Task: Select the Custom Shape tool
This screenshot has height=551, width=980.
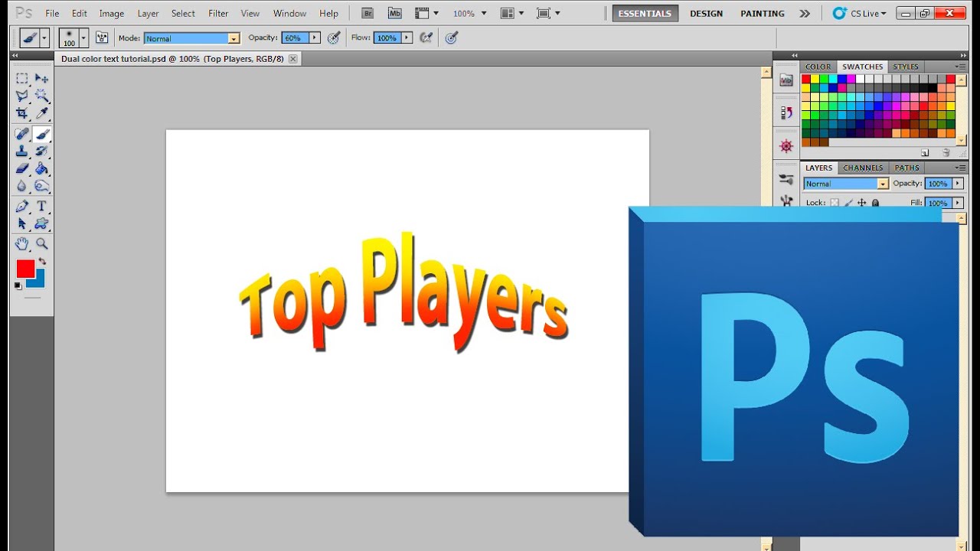Action: 42,224
